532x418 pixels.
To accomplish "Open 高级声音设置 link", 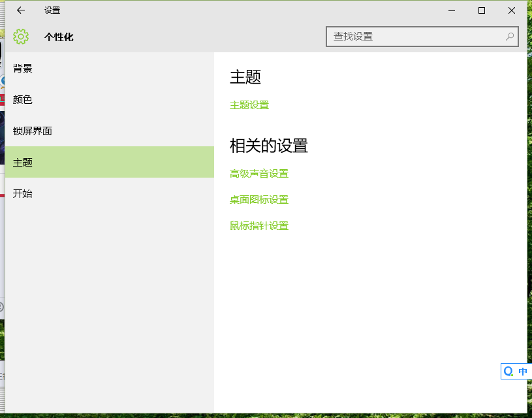I will point(259,174).
